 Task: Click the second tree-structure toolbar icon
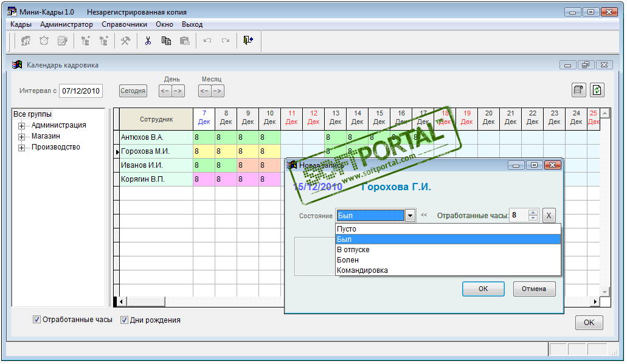[x=104, y=41]
